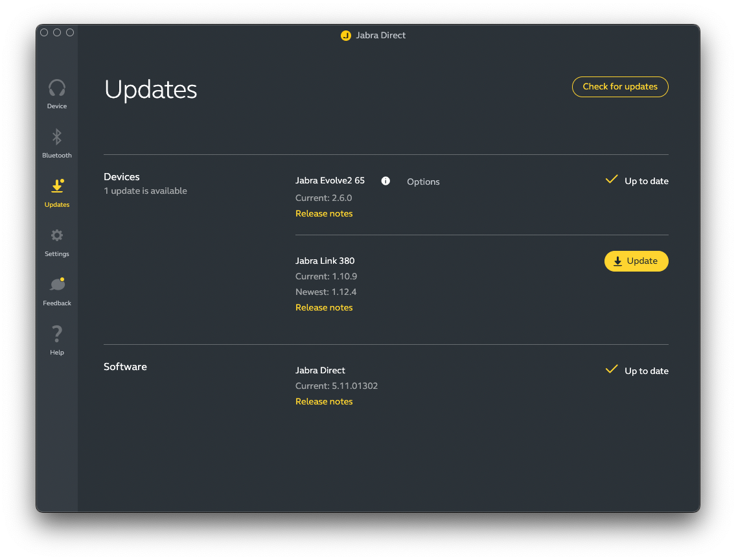The height and width of the screenshot is (560, 736).
Task: Close the Jabra Direct window
Action: pos(44,32)
